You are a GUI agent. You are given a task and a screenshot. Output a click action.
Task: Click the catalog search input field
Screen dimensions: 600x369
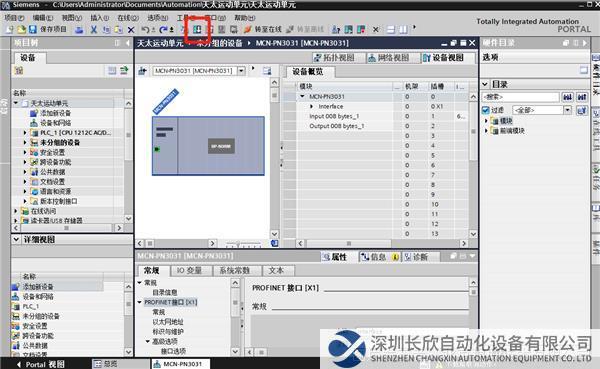520,97
